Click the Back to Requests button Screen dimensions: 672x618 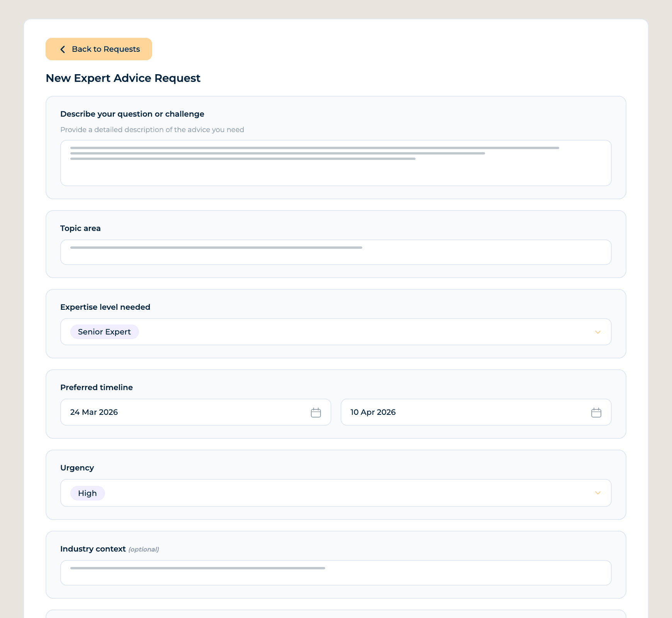99,49
